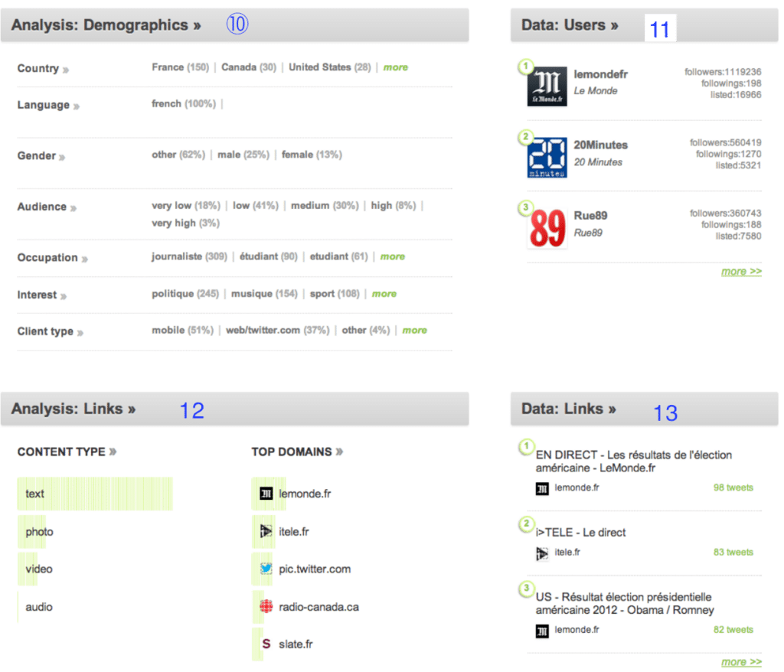Expand the Language demographics row
Image resolution: width=784 pixels, height=672 pixels.
pyautogui.click(x=48, y=105)
